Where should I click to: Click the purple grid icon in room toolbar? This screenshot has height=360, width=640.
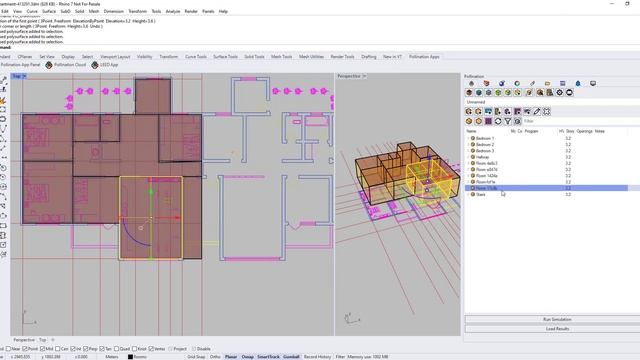click(517, 111)
